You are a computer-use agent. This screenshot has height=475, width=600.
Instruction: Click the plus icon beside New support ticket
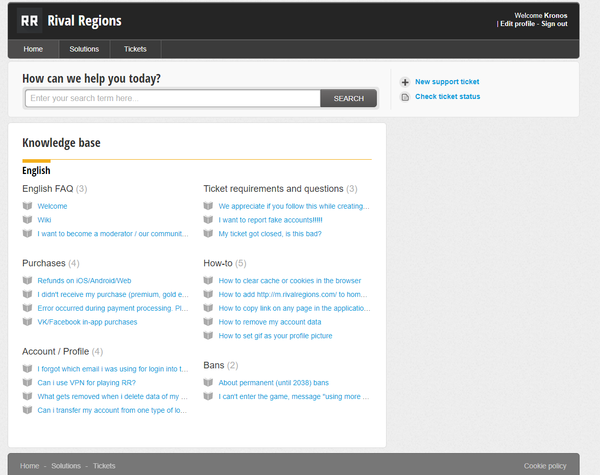[405, 82]
